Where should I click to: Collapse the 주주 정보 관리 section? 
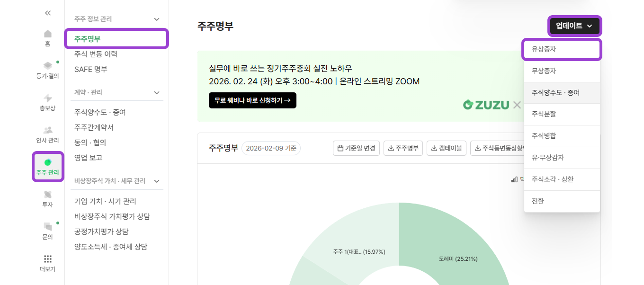156,18
